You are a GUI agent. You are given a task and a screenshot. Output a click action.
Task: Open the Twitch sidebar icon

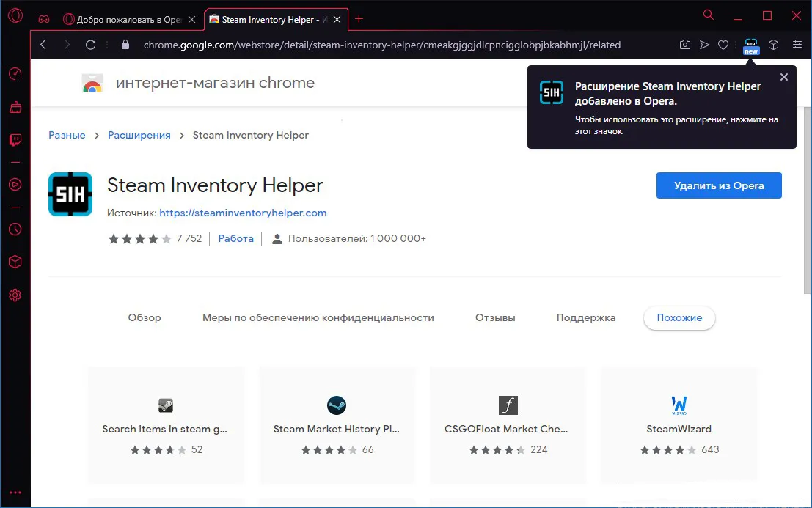click(15, 140)
